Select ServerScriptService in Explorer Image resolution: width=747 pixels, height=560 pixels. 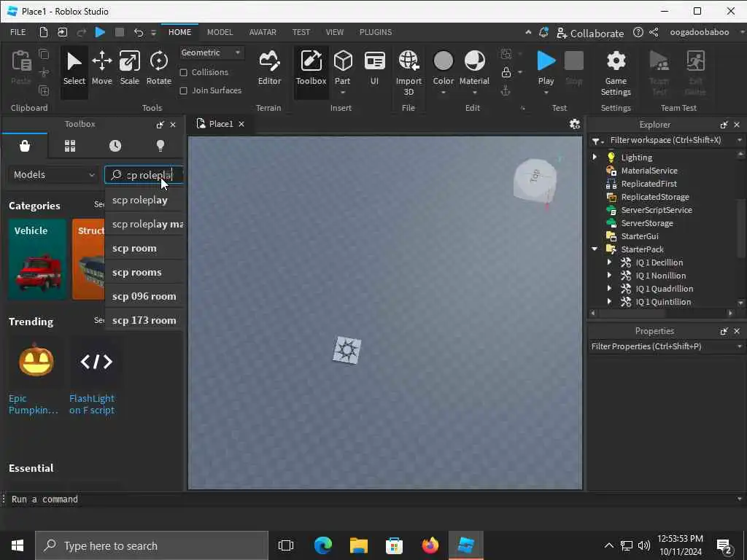click(656, 209)
